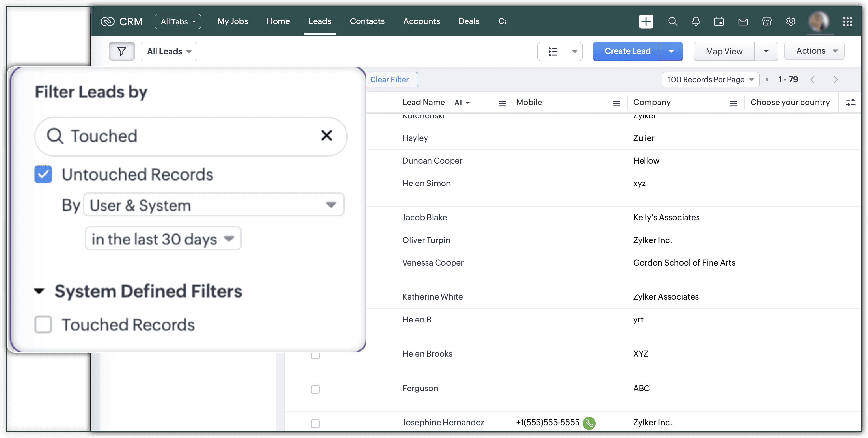The height and width of the screenshot is (438, 868).
Task: Open notifications bell icon
Action: 696,21
